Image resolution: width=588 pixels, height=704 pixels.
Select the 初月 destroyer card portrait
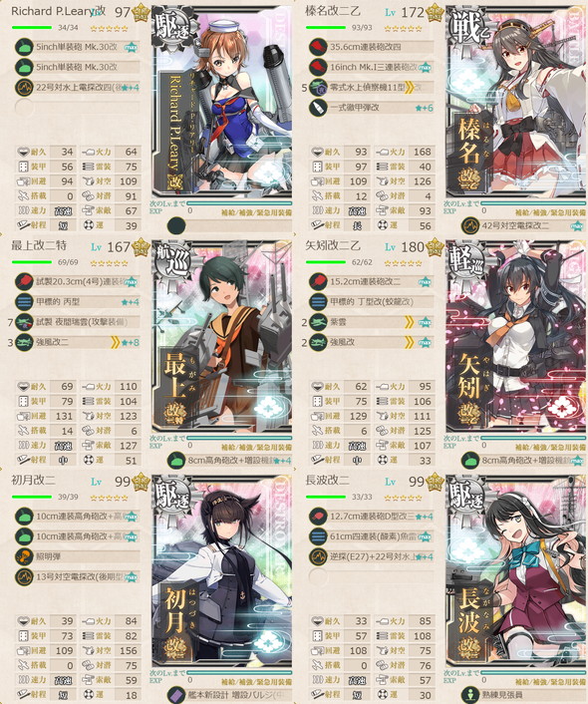tap(221, 570)
